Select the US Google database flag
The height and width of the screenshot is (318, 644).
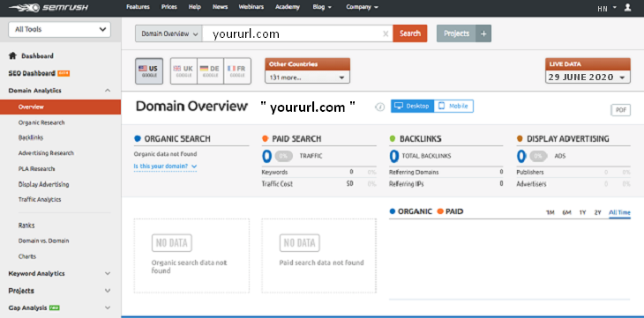point(149,71)
